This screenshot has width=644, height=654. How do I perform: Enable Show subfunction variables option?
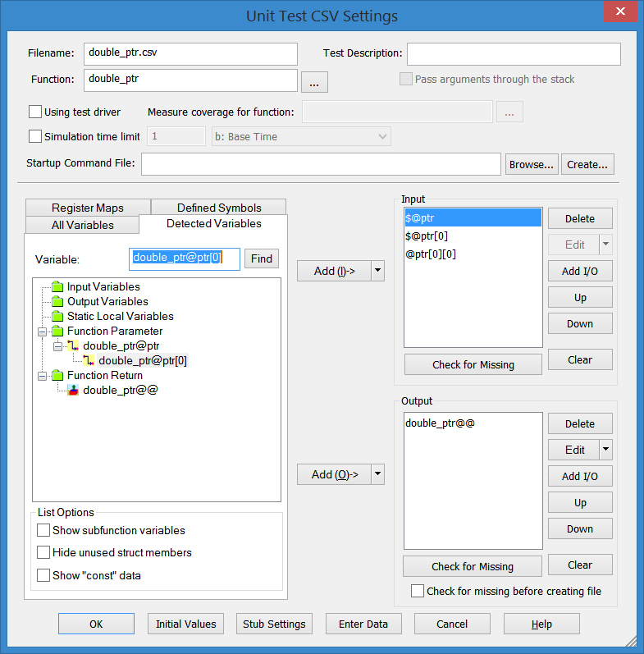44,531
